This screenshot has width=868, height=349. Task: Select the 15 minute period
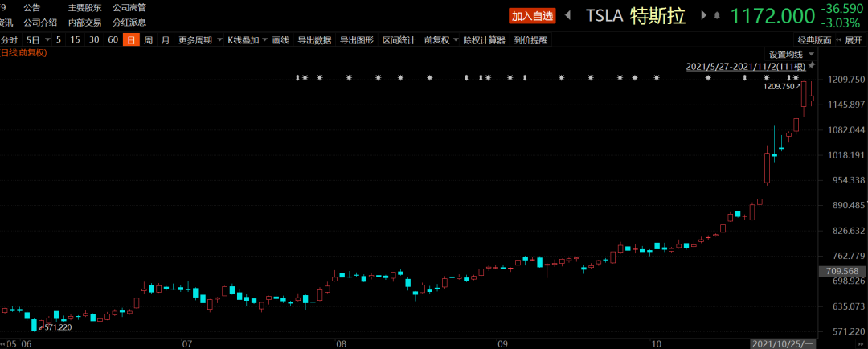[76, 40]
